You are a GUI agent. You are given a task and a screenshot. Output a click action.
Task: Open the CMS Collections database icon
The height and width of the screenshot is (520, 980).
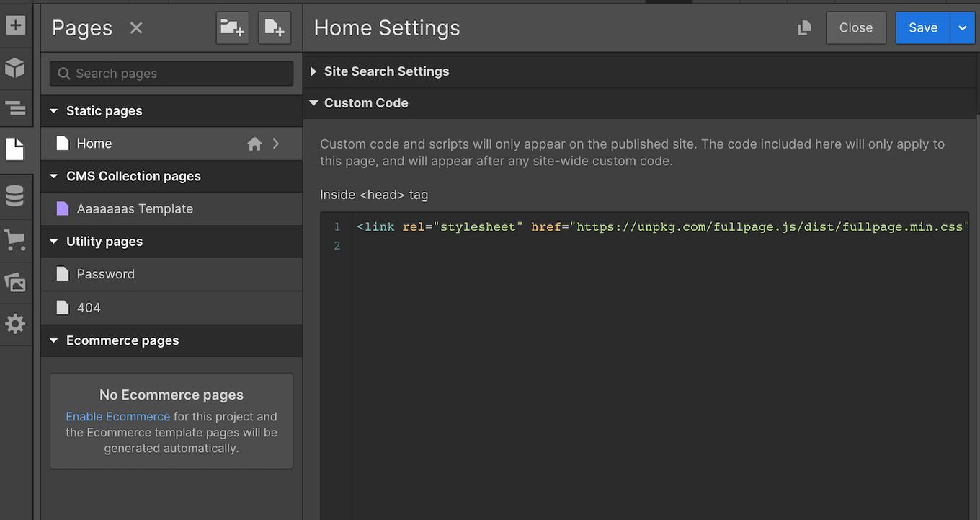tap(15, 196)
